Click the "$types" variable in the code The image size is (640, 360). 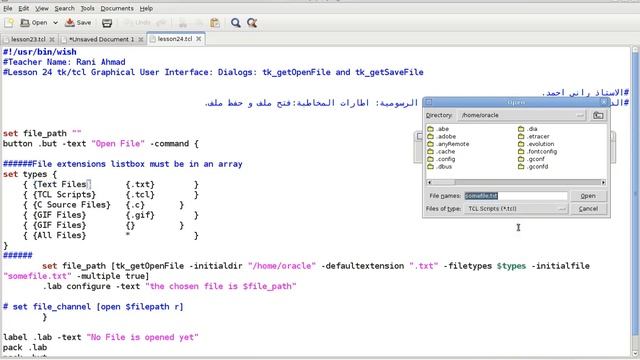tap(511, 266)
